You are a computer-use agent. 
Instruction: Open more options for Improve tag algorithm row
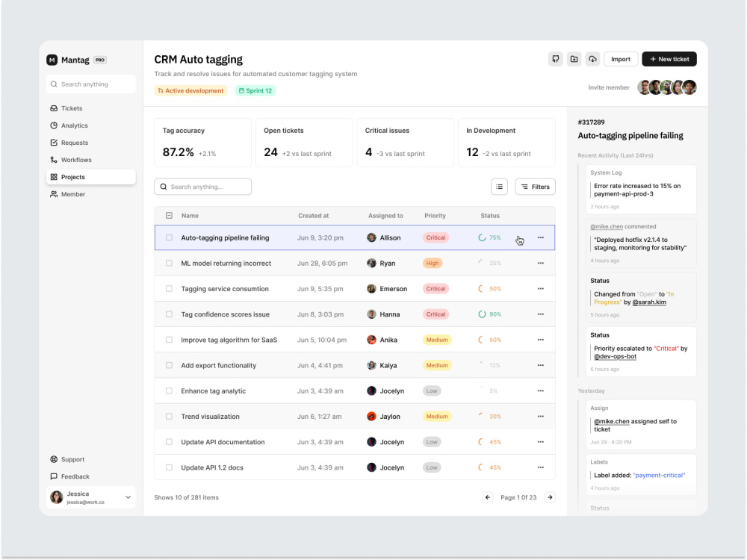coord(541,340)
